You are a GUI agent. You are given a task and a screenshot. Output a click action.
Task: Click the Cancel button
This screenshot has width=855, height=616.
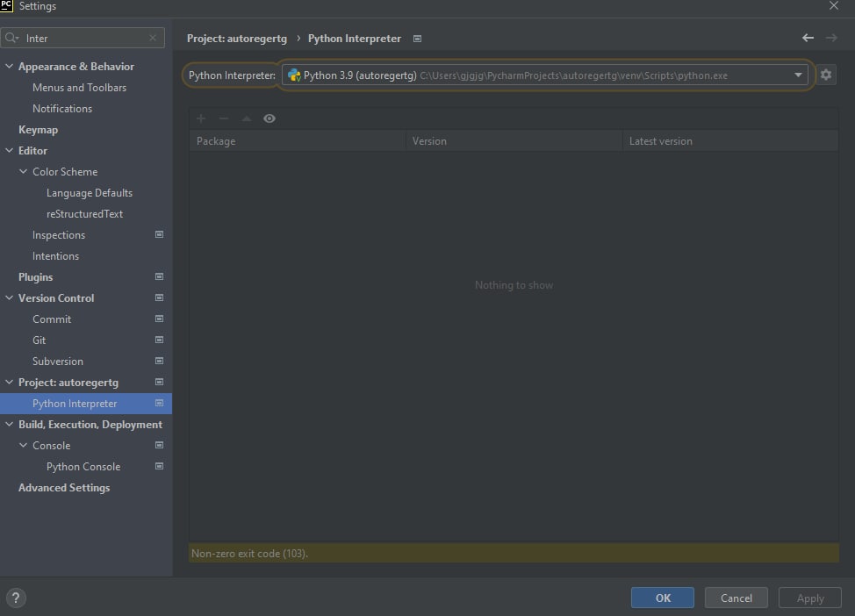coord(736,598)
